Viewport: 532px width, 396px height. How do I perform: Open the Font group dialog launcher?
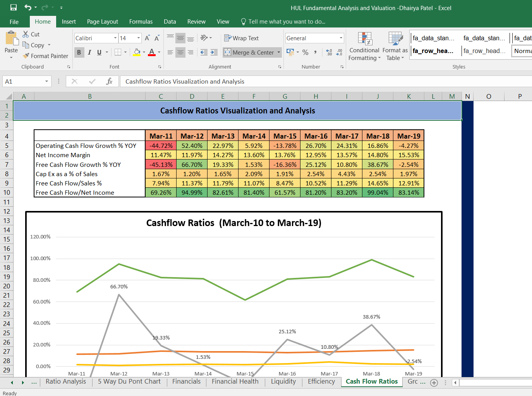160,67
